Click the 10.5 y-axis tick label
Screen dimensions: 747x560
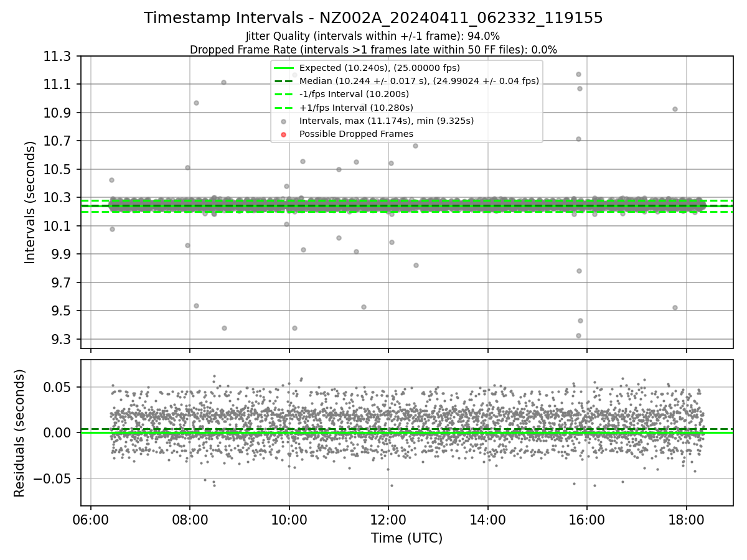point(58,170)
